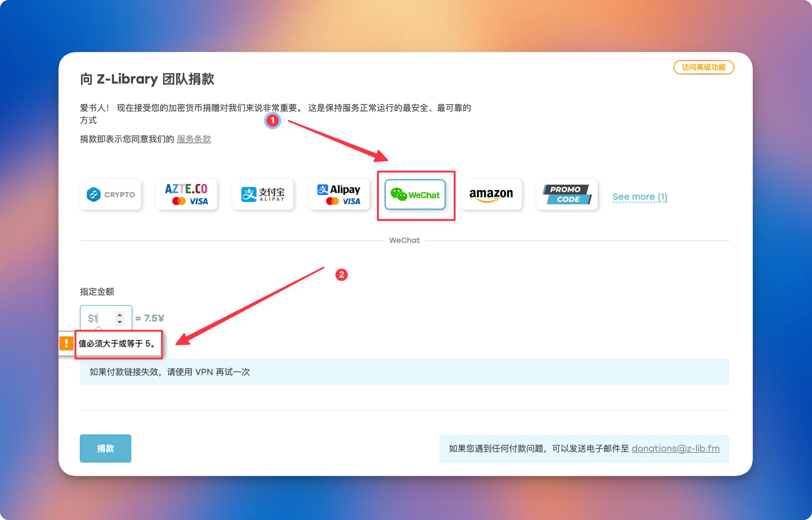Choose the AZTE.CO Visa payment method

(186, 195)
